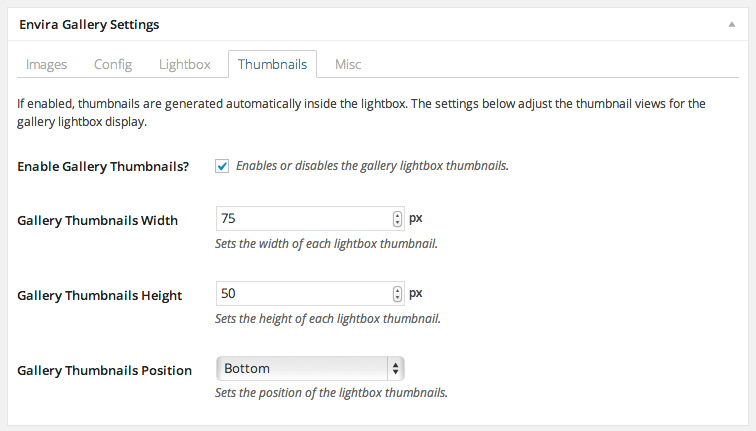Decrease thumbnails height with stepper down arrow
This screenshot has height=431, width=756.
pos(397,297)
